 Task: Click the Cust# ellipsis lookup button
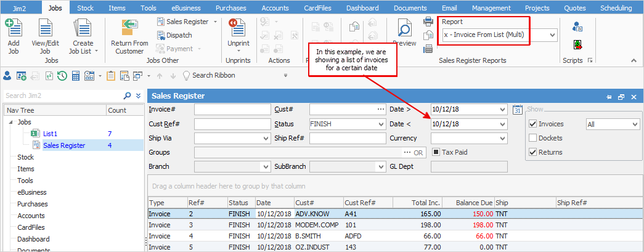380,110
